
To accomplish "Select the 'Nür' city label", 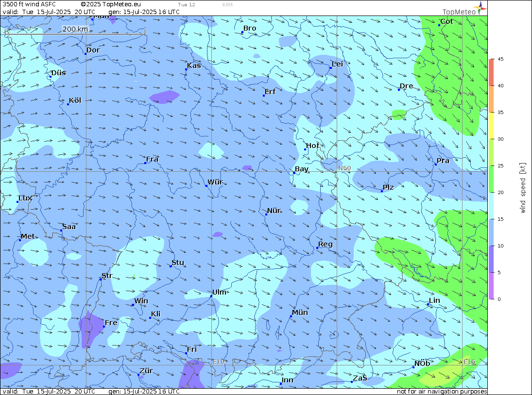I will click(x=274, y=211).
